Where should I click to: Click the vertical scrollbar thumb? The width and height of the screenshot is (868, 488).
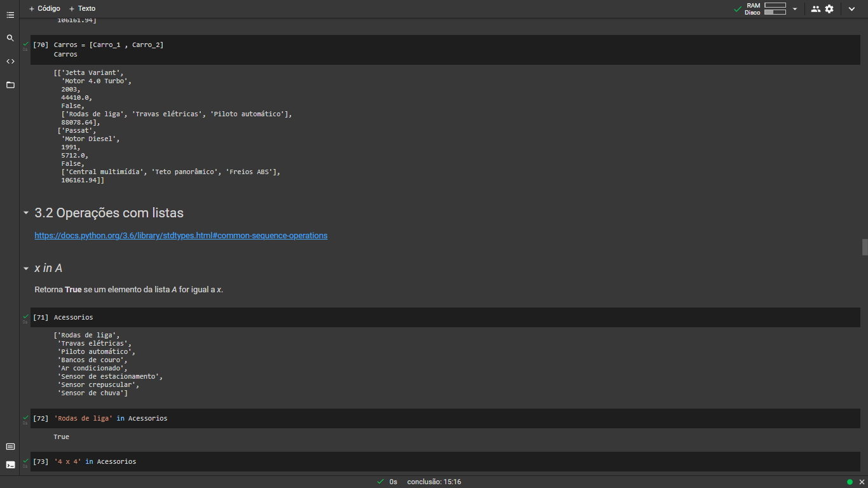[865, 247]
